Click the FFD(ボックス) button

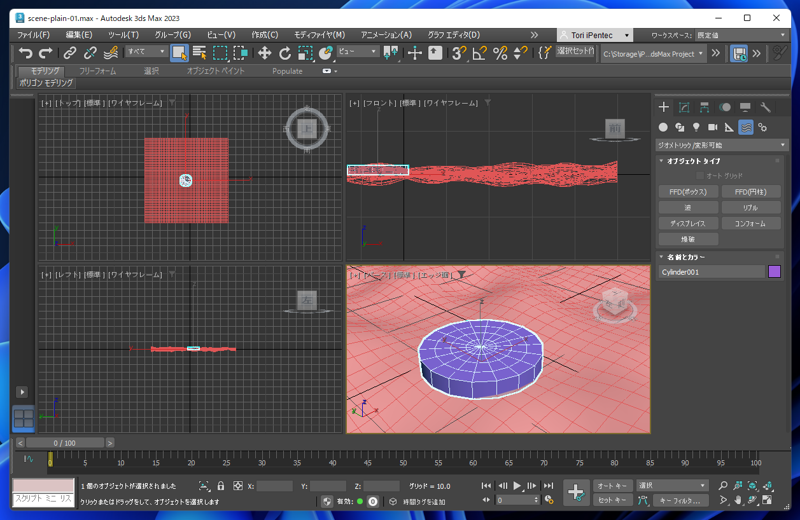click(688, 192)
